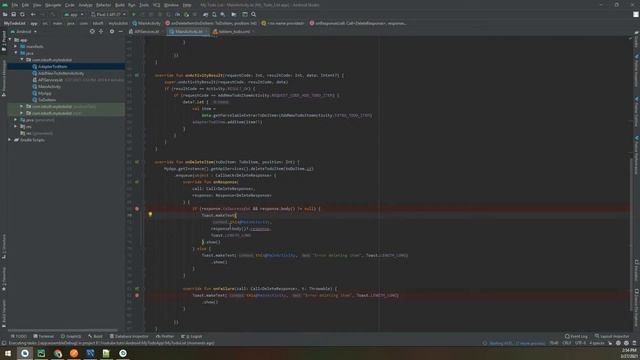Open the app run configuration dropdown
Viewport: 640px width, 360px height.
point(73,14)
